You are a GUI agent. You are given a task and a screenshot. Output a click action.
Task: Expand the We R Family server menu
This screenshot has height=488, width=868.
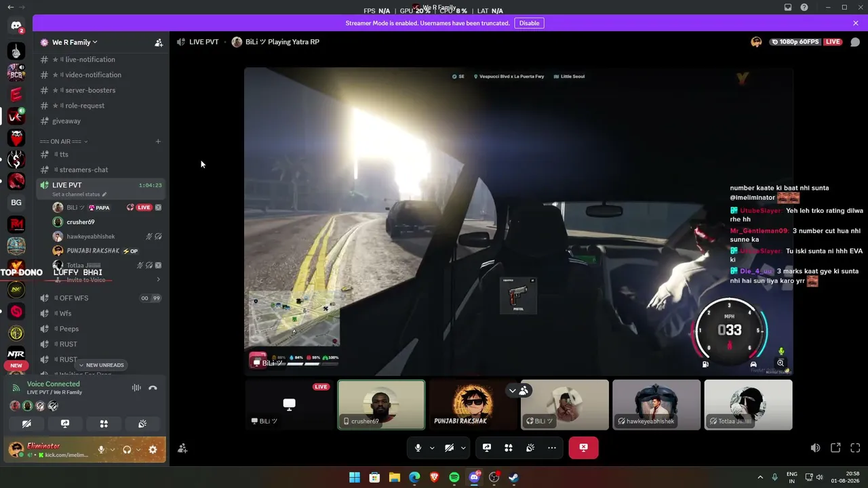pyautogui.click(x=75, y=42)
